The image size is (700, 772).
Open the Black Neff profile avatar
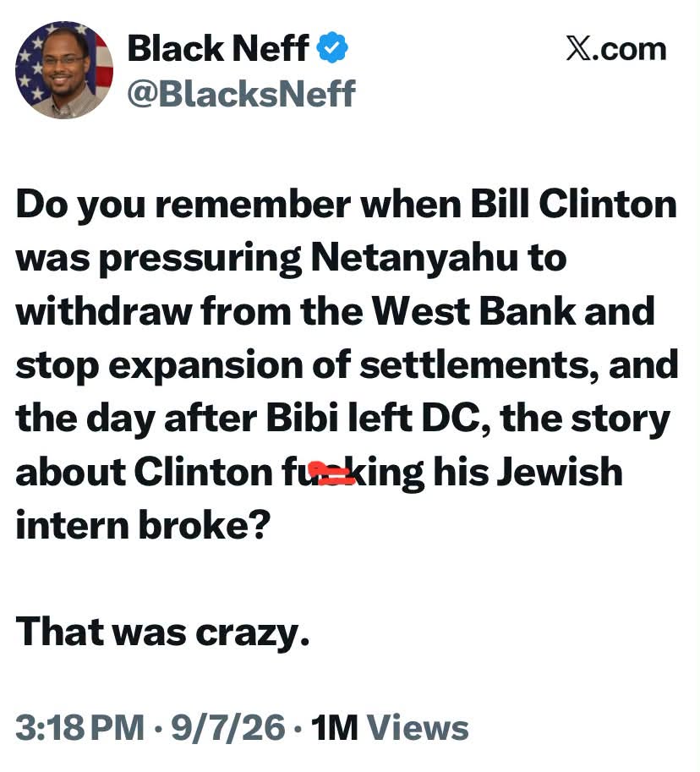point(64,70)
